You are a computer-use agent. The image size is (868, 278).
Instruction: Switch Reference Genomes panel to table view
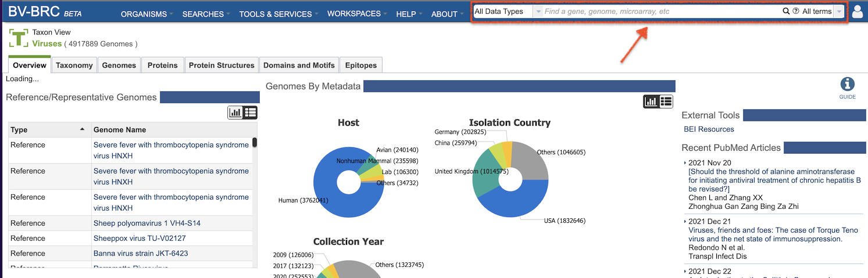[x=250, y=113]
